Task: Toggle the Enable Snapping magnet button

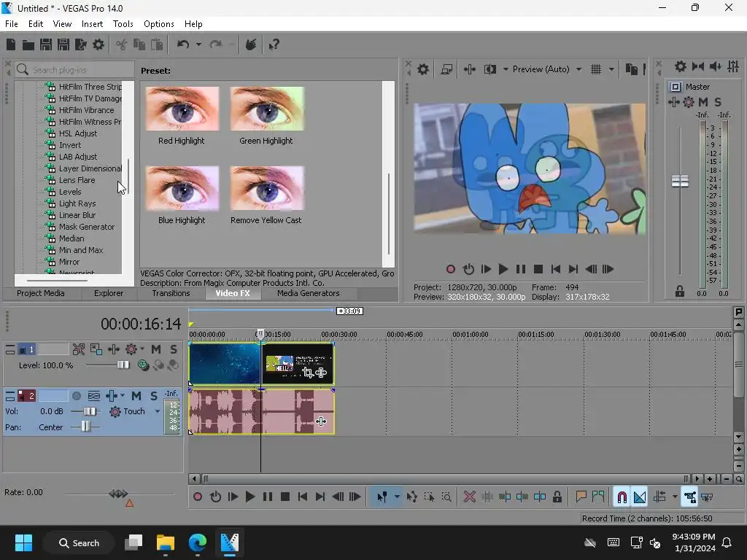Action: click(622, 497)
